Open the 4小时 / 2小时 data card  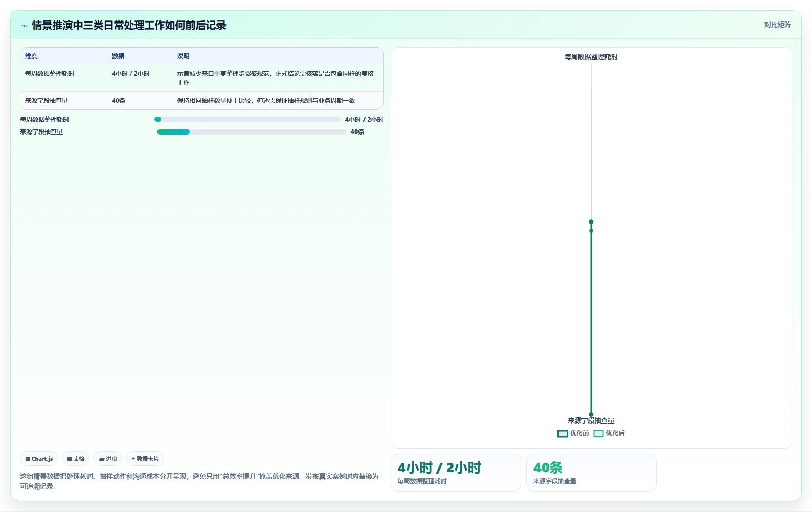tap(456, 473)
